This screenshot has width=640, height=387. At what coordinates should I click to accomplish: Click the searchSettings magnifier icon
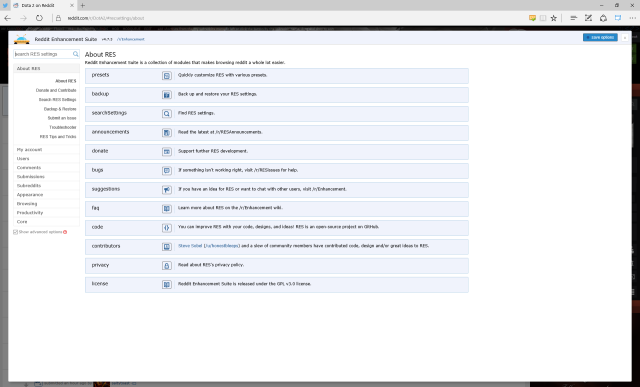(167, 113)
